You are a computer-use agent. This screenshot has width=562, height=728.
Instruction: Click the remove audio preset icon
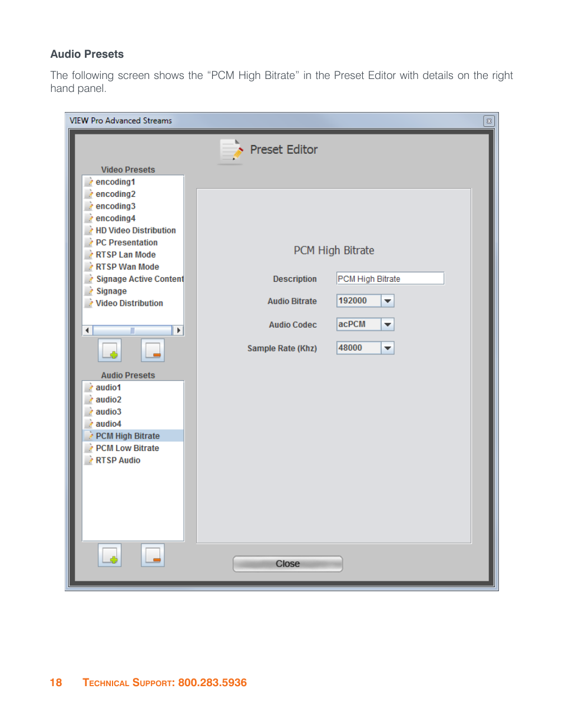point(153,555)
